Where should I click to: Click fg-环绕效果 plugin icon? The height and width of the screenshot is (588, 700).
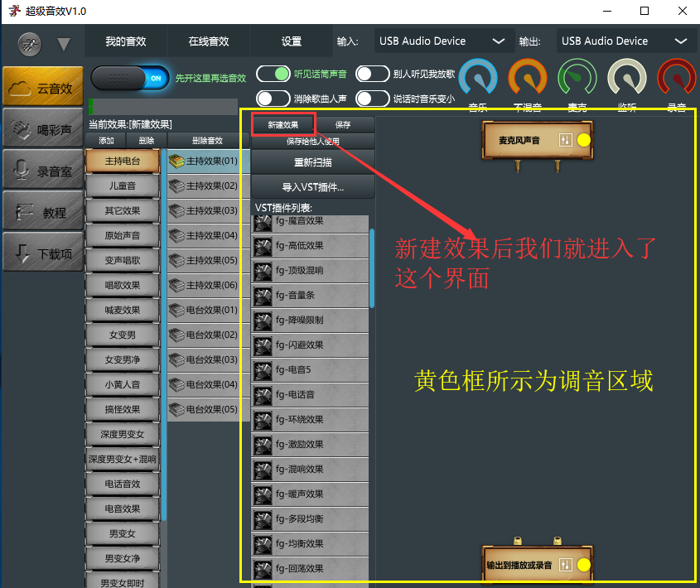(263, 420)
